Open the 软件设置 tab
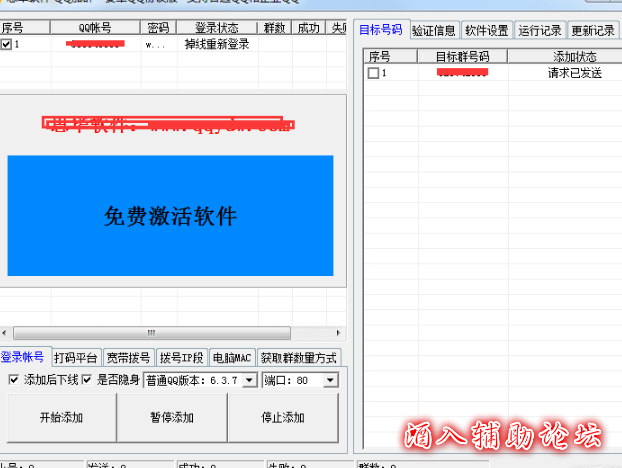 pos(487,30)
